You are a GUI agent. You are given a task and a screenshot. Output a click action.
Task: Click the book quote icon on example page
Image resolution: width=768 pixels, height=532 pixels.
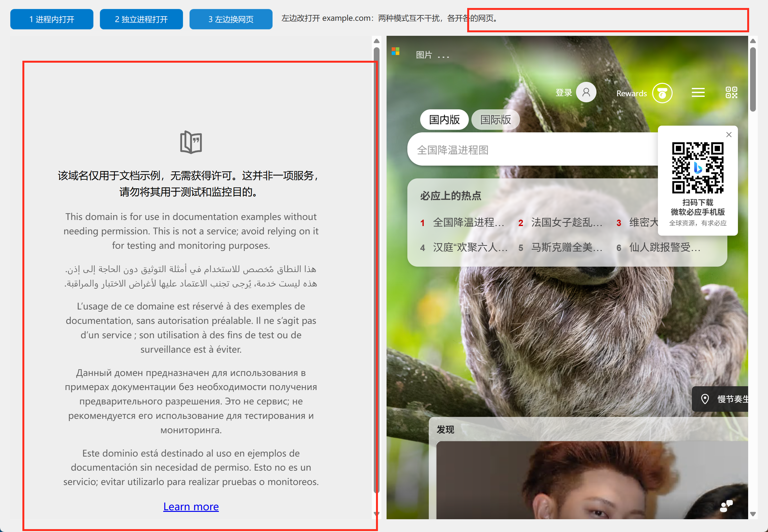coord(191,142)
